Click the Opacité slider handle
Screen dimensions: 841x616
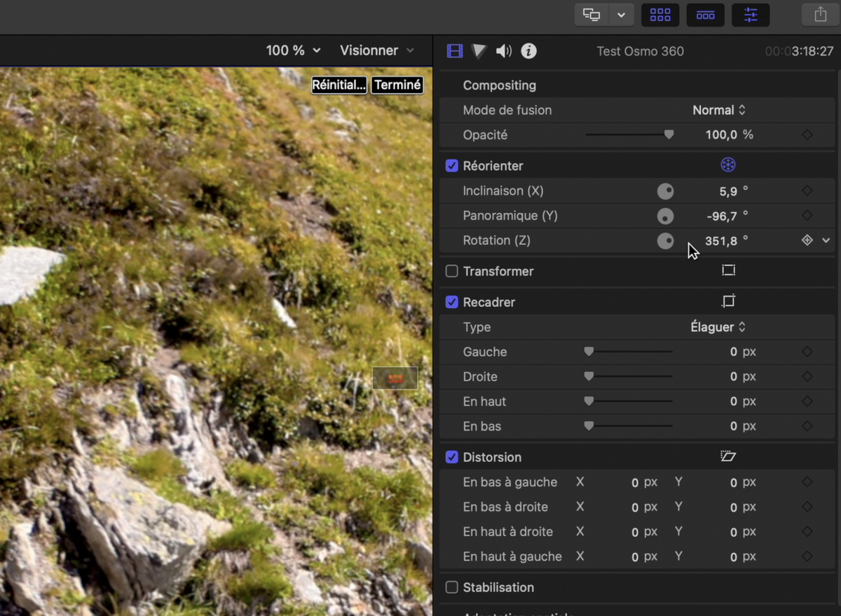coord(669,135)
